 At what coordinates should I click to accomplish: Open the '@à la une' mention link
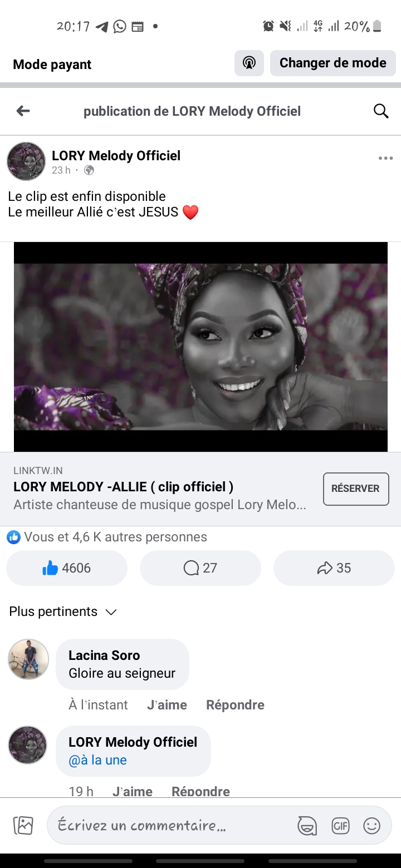coord(97,760)
